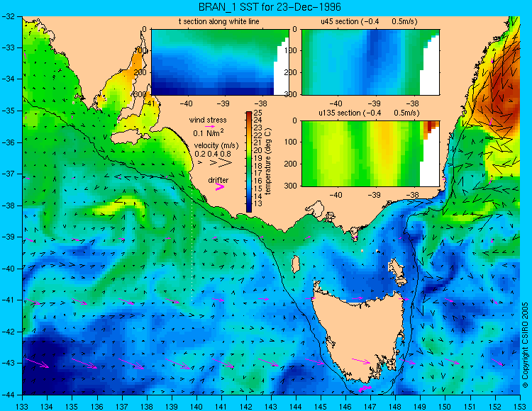The image size is (532, 411).
Task: Click the magenta wind stress legend arrow
Action: pos(209,126)
